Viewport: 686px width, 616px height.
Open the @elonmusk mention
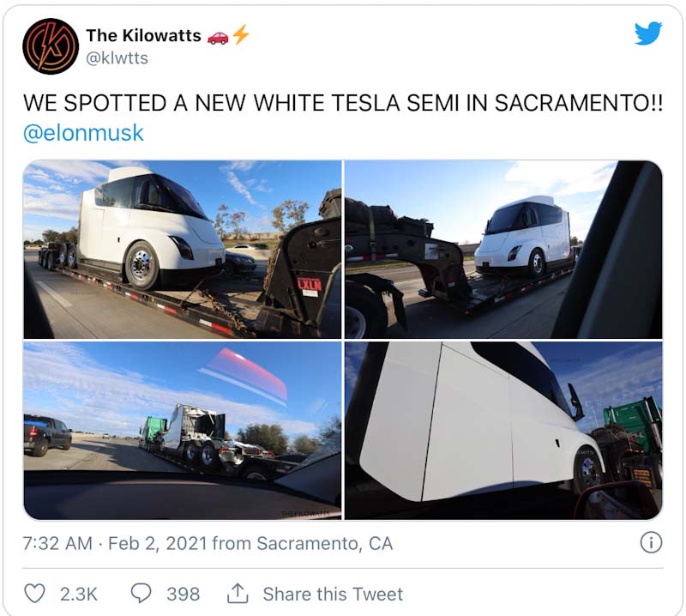pyautogui.click(x=83, y=133)
